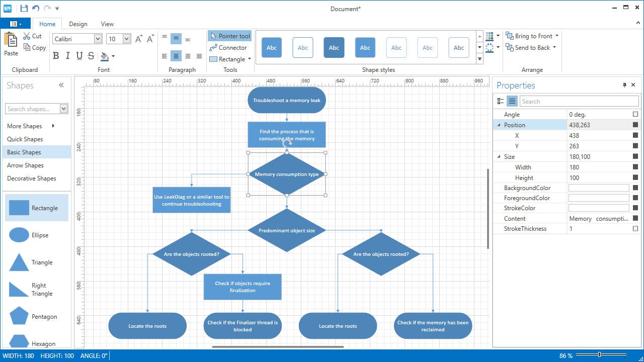Switch to the View tab
The height and width of the screenshot is (362, 644).
[107, 24]
